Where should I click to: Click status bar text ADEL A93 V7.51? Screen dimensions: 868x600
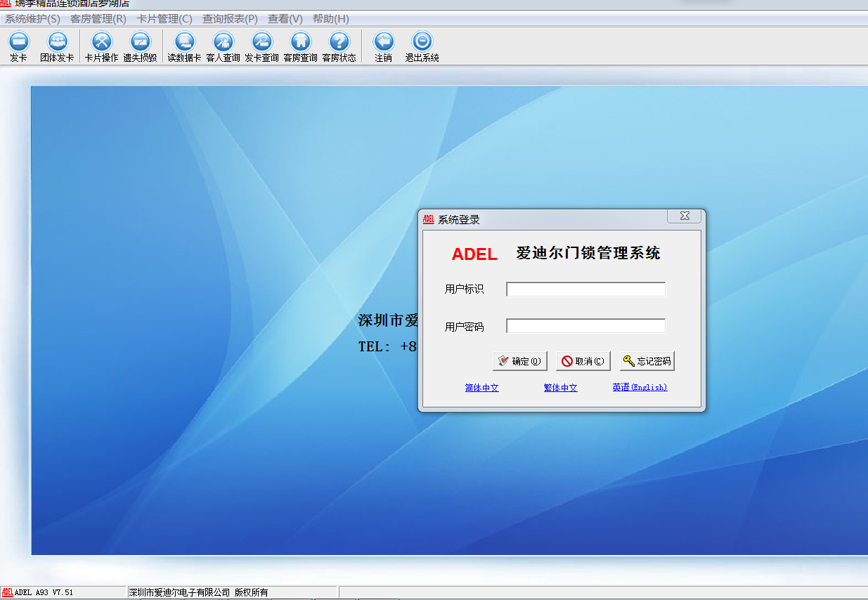(x=44, y=593)
